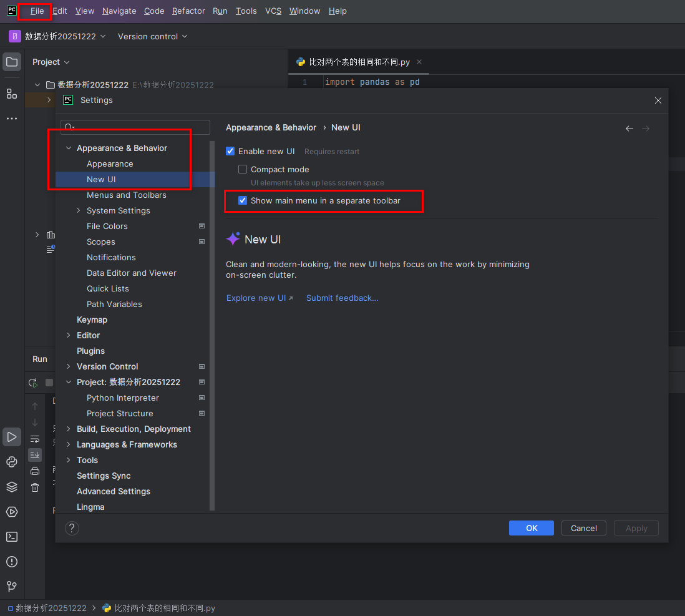Open the Structure tool window icon

[x=12, y=94]
